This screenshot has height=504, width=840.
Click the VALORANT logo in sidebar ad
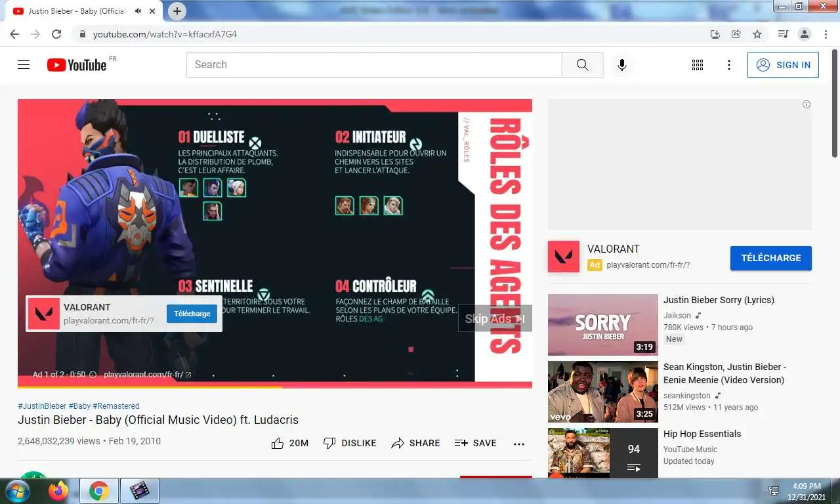point(564,257)
